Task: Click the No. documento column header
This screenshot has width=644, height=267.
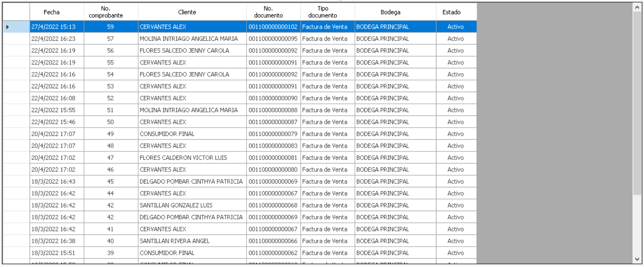Action: tap(268, 12)
